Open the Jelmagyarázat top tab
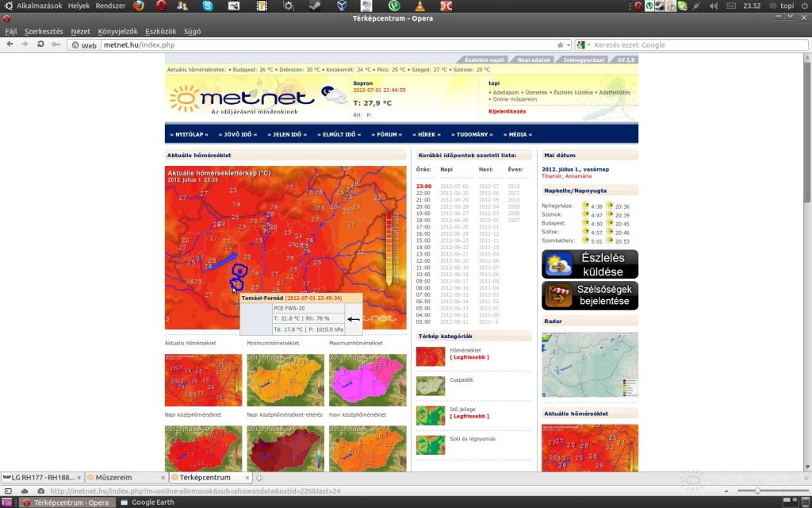This screenshot has height=508, width=812. click(583, 60)
